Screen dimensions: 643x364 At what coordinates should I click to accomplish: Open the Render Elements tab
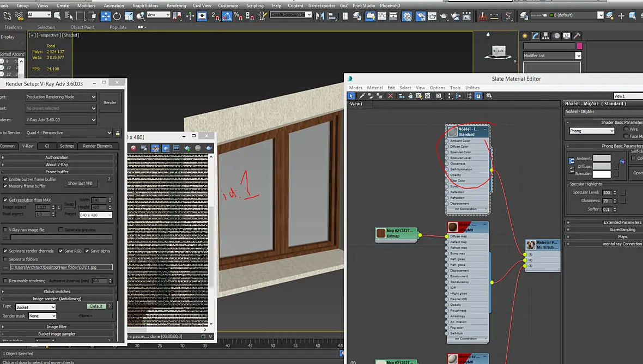98,146
